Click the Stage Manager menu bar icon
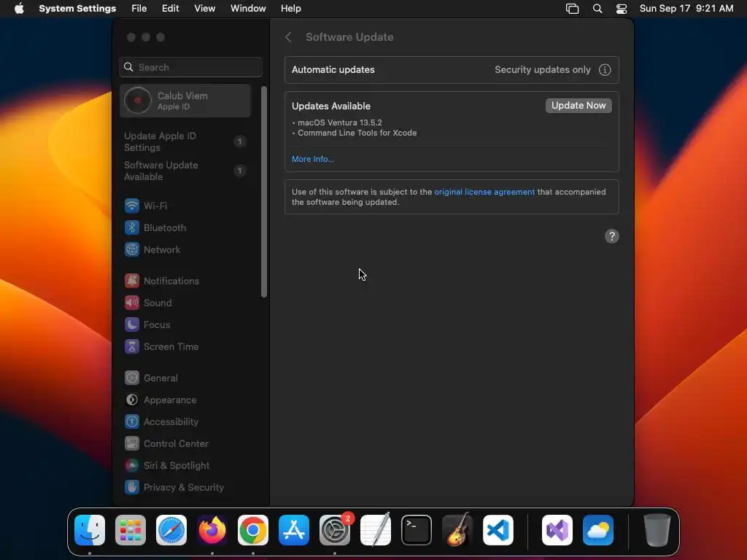 572,9
